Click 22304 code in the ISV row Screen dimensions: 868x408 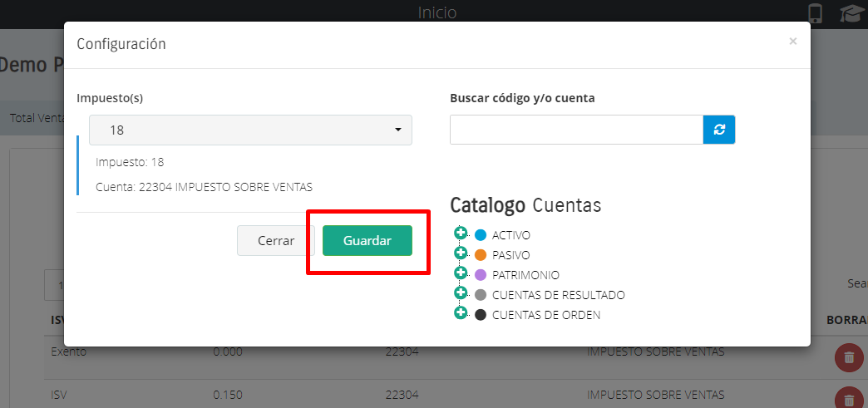coord(402,396)
